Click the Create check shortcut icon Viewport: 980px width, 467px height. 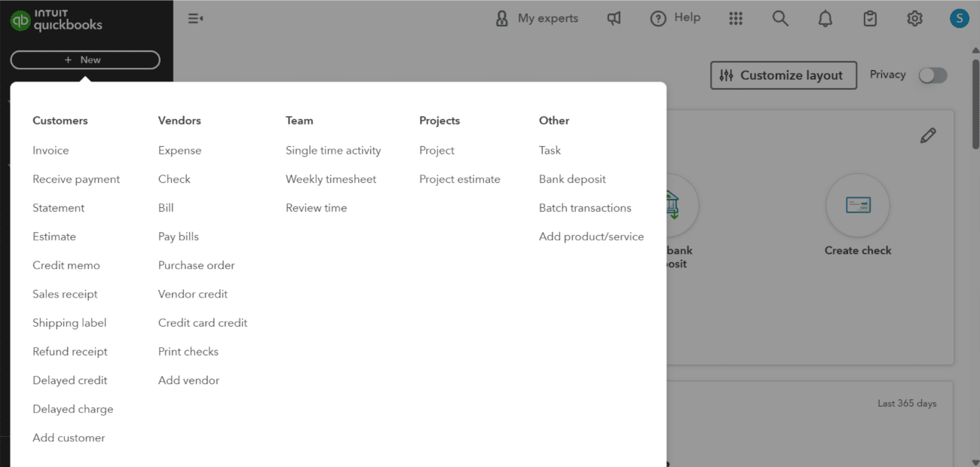pos(858,206)
